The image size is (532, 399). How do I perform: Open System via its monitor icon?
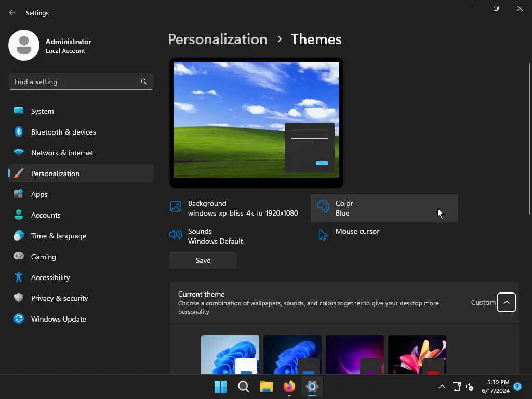tap(19, 111)
